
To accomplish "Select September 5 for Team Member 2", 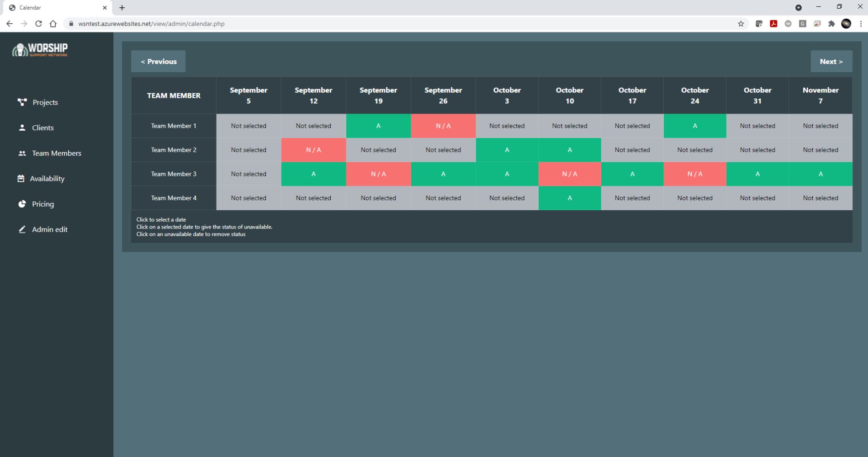I will pos(249,150).
